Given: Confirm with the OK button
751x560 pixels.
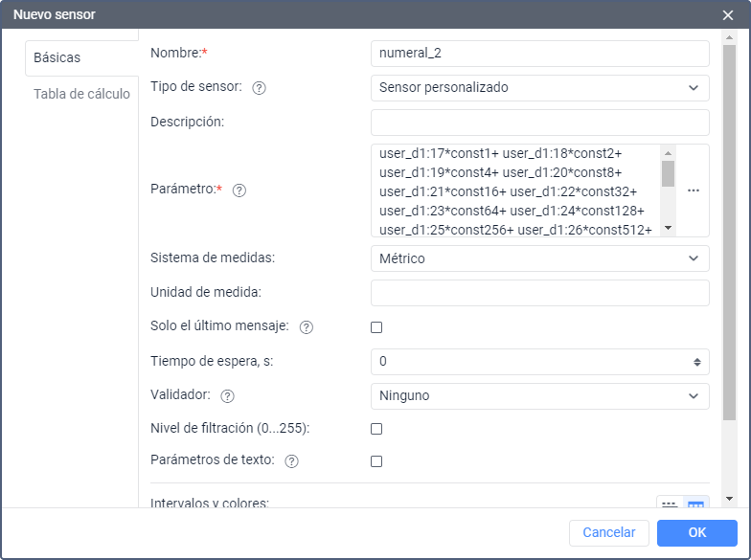Looking at the screenshot, I should 697,533.
